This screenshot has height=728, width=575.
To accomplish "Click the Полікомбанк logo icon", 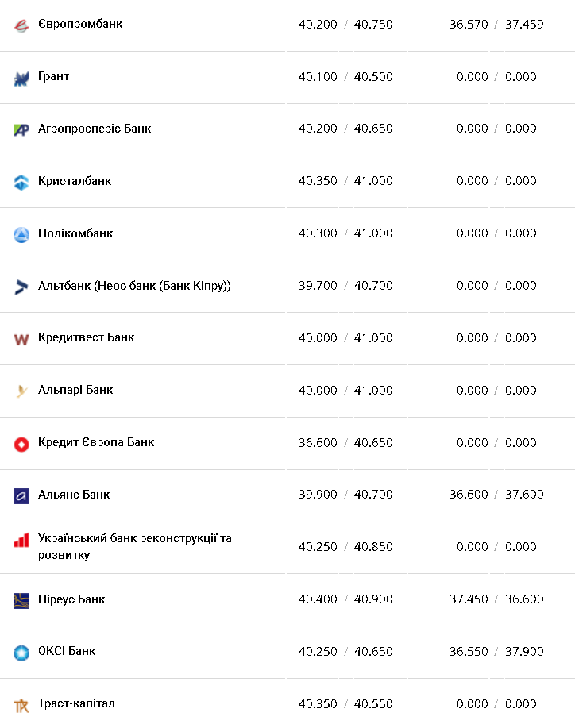I will (x=21, y=234).
